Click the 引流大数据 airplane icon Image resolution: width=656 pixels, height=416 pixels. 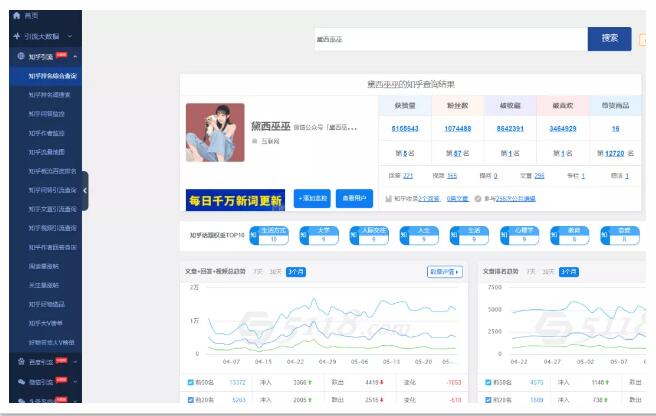click(x=17, y=36)
